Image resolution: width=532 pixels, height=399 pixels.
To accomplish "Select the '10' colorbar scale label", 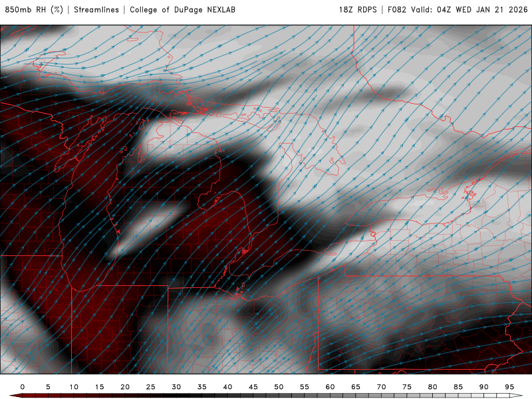I will (74, 387).
